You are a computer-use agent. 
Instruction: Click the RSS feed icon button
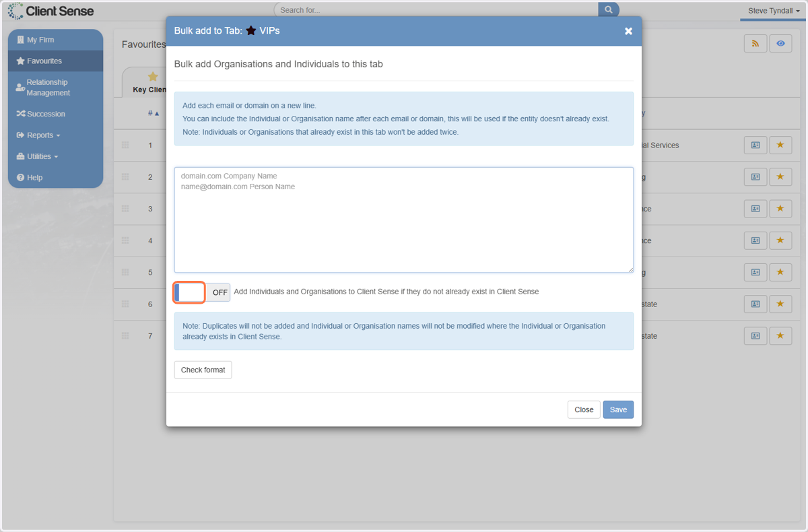click(x=755, y=43)
